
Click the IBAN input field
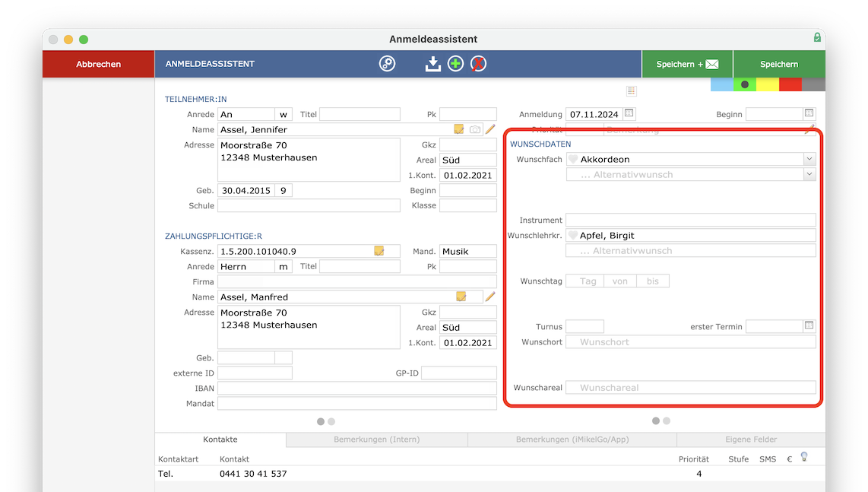(x=357, y=389)
